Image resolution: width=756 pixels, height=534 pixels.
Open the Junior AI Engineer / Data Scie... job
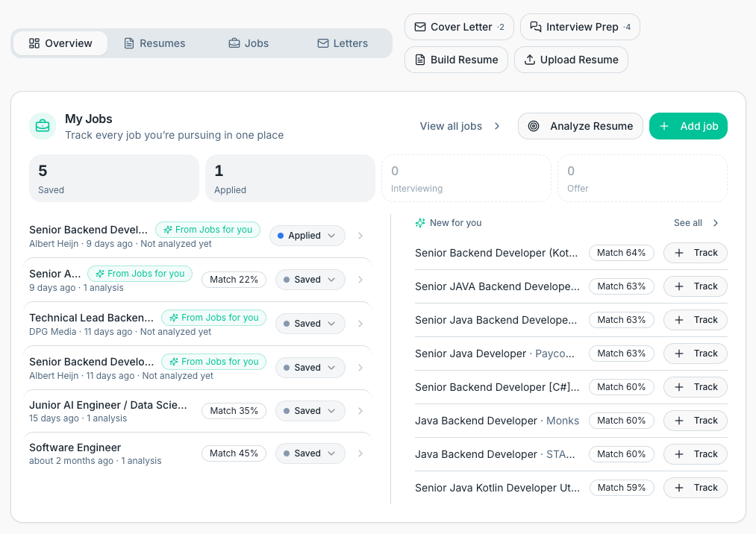[x=108, y=405]
